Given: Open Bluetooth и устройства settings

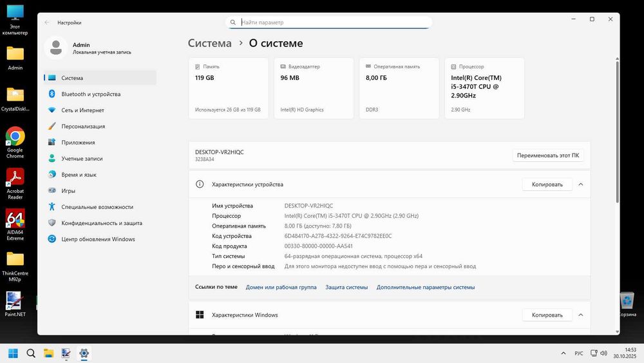Looking at the screenshot, I should pyautogui.click(x=91, y=94).
